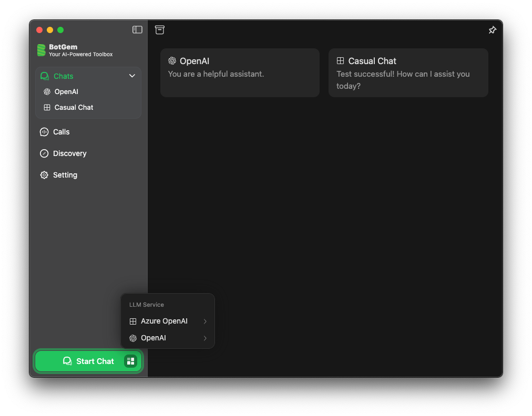Minimize window with yellow button

click(x=50, y=30)
